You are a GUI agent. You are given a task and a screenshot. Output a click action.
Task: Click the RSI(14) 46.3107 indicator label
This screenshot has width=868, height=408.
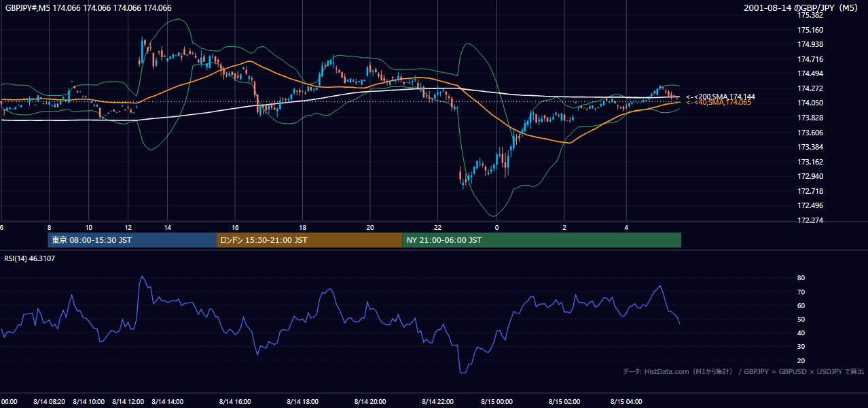(x=30, y=258)
